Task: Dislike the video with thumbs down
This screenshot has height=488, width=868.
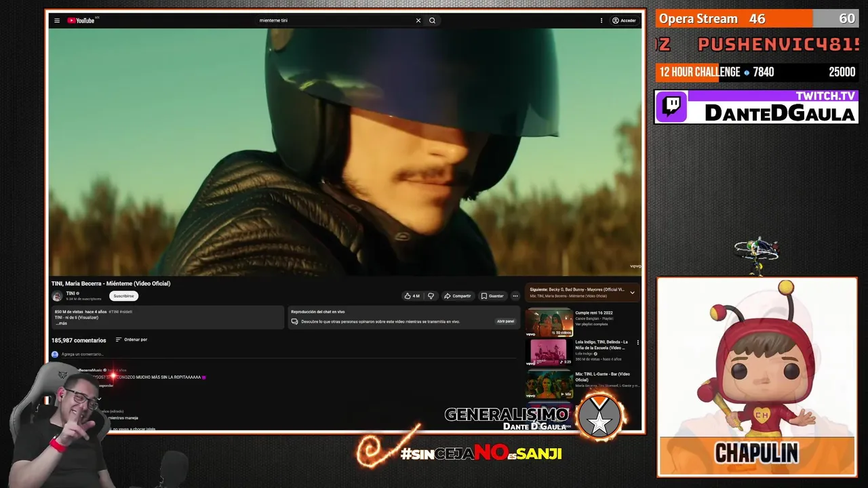Action: tap(431, 296)
